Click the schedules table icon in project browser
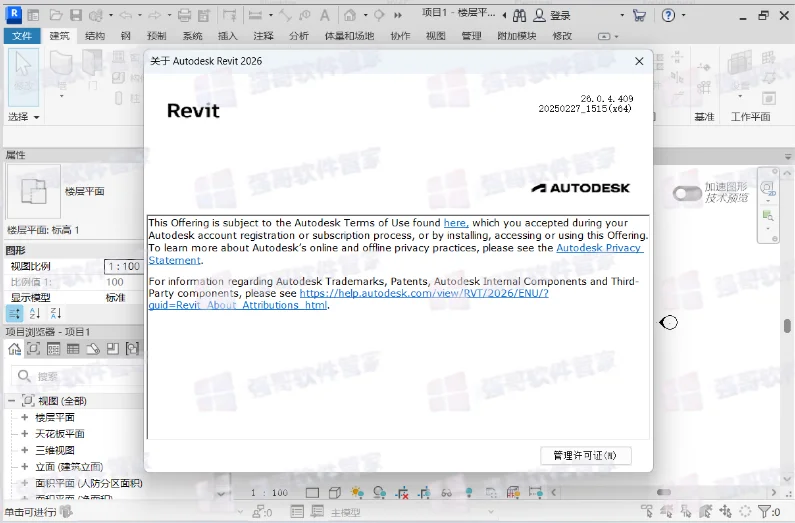The image size is (795, 523). (x=73, y=349)
